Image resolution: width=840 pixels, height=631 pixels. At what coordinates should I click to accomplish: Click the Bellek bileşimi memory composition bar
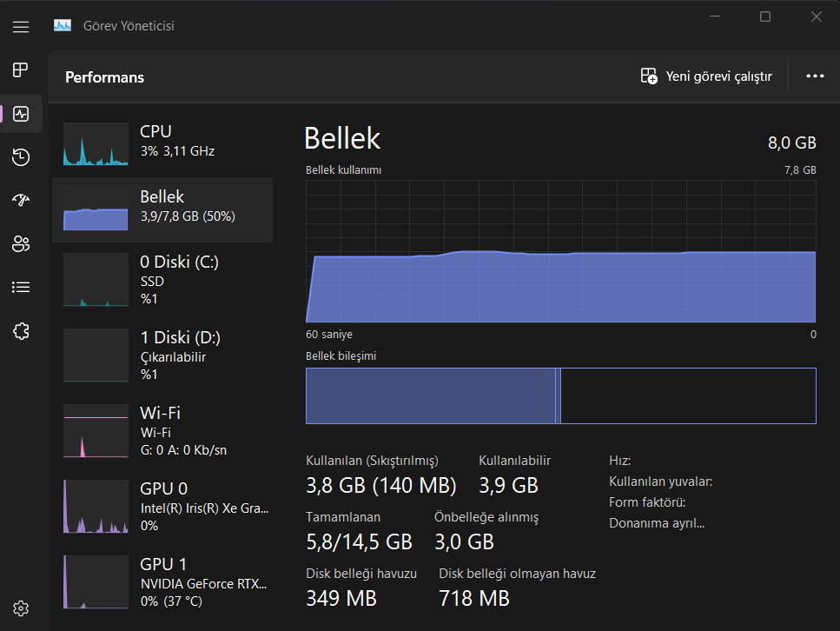(560, 395)
